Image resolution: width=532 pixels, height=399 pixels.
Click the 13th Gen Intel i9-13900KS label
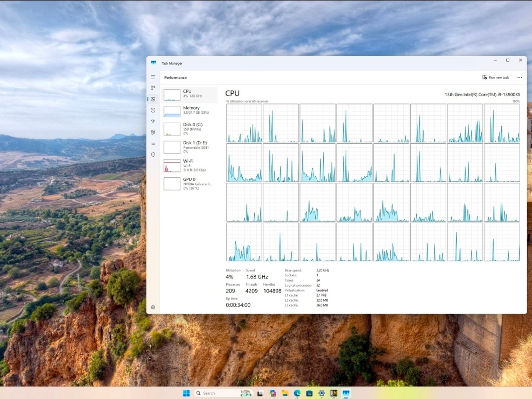tap(482, 95)
